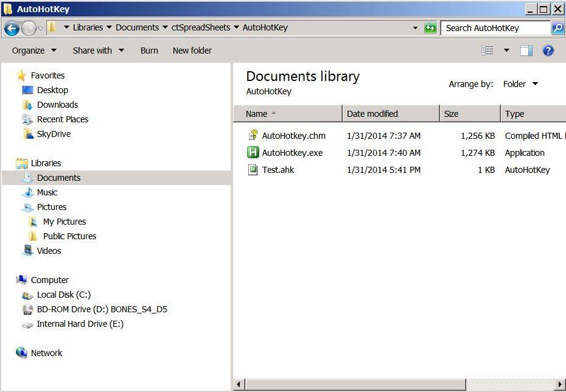Click the change view icon
566x392 pixels.
[487, 51]
